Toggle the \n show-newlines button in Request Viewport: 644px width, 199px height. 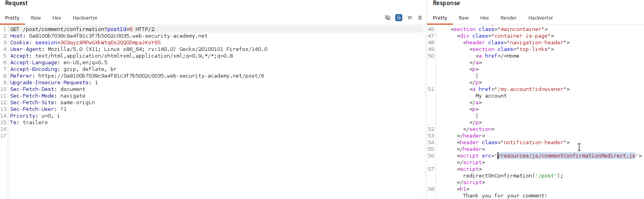point(410,18)
